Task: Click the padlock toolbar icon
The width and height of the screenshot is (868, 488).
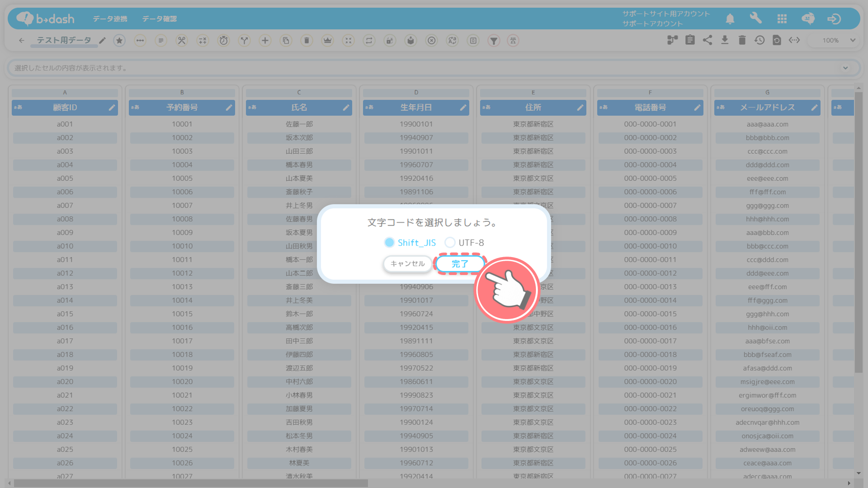Action: point(390,40)
